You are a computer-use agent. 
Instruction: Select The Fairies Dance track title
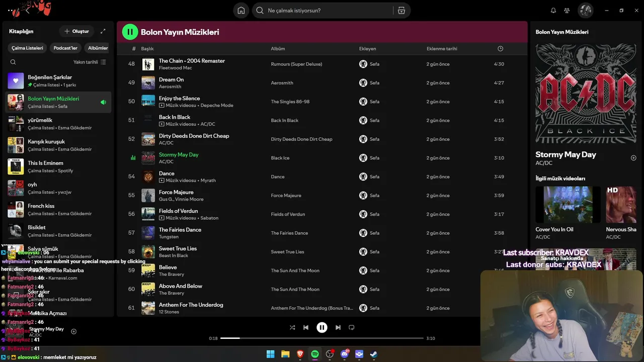[x=180, y=230]
